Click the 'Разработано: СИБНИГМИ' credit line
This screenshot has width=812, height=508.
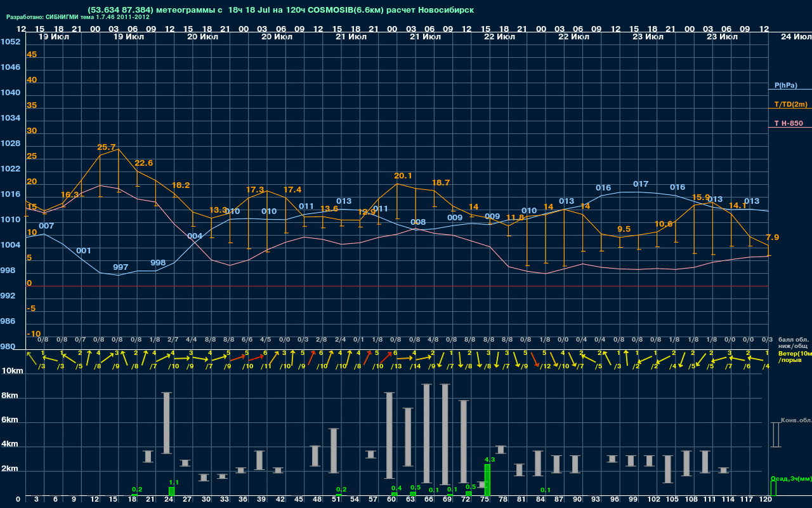[78, 17]
